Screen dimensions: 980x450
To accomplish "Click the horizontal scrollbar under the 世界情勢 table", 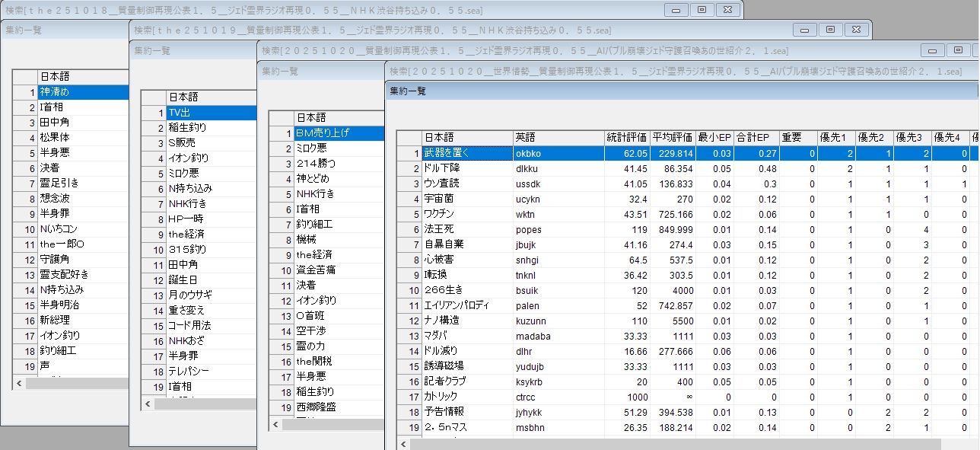I will tap(670, 444).
